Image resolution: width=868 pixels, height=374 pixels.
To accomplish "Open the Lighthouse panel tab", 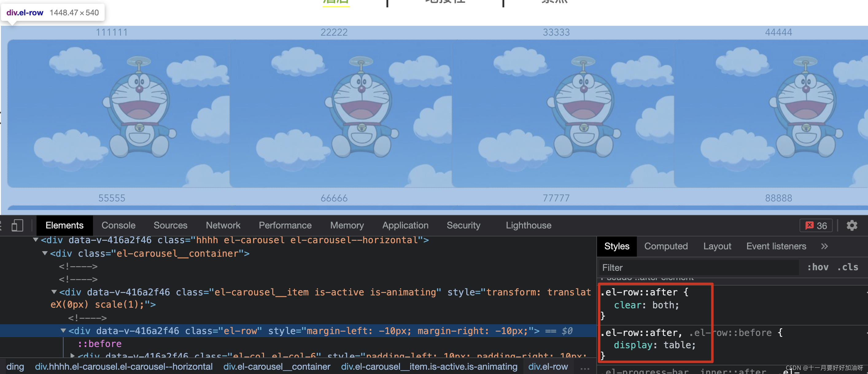I will coord(528,225).
